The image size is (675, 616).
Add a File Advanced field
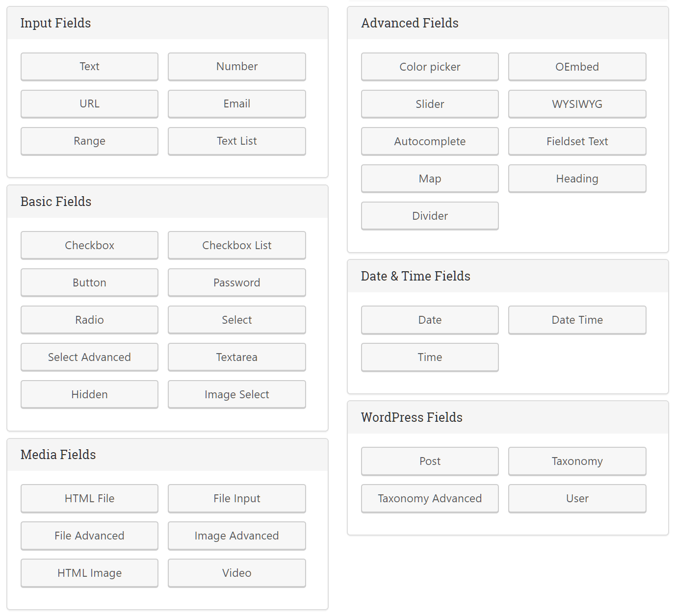(x=89, y=536)
